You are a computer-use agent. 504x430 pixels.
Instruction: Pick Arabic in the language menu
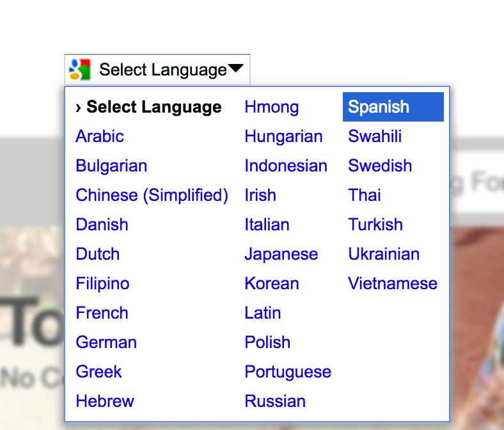click(x=100, y=136)
